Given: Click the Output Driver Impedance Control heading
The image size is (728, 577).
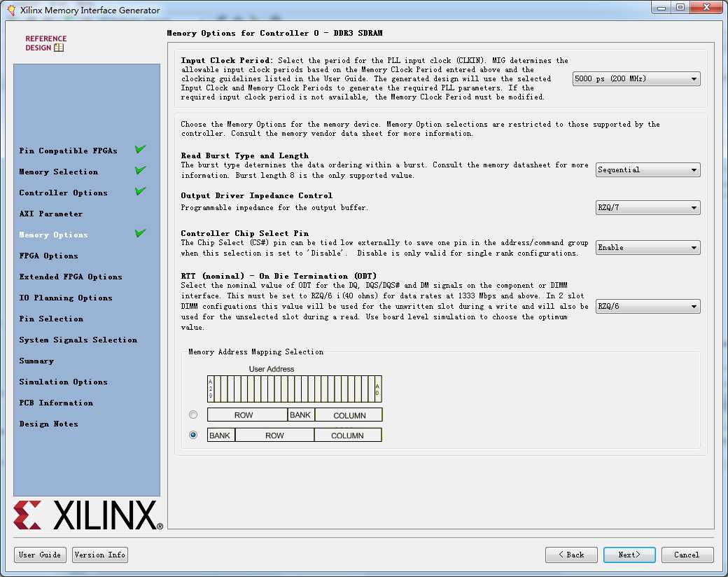Looking at the screenshot, I should pyautogui.click(x=257, y=195).
